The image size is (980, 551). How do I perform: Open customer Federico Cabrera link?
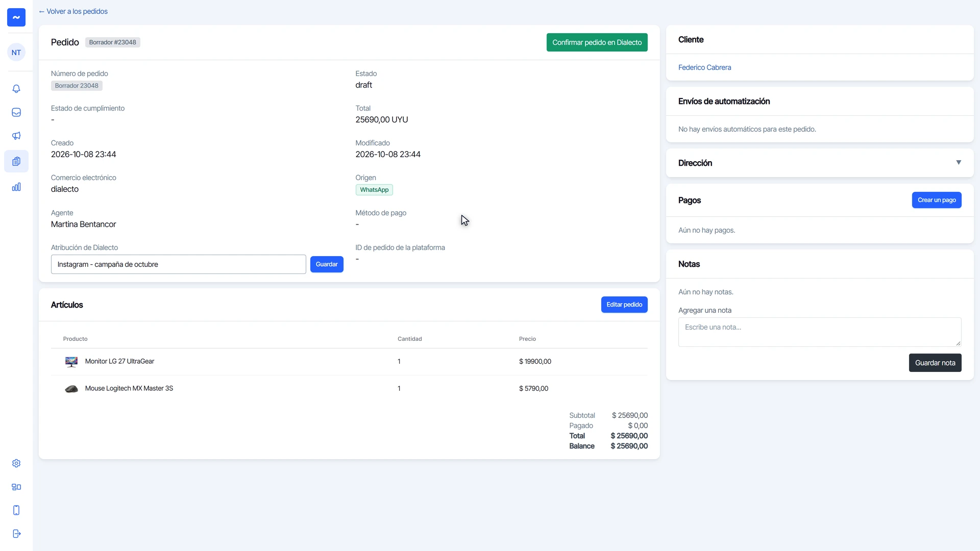pos(704,67)
